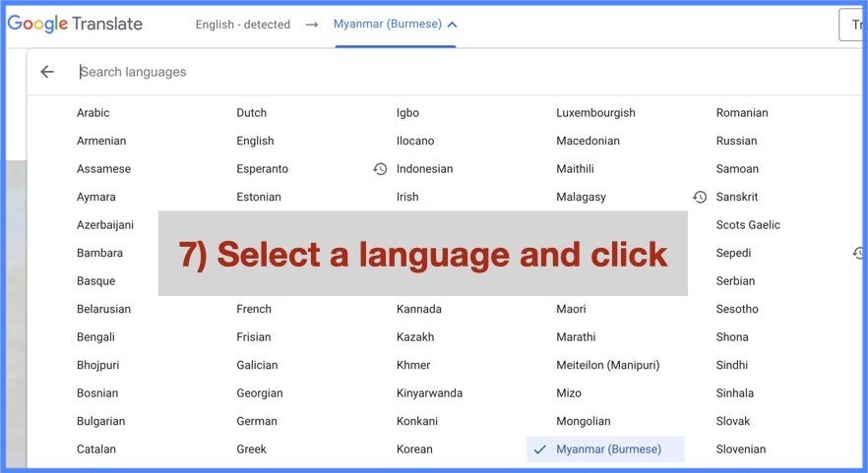Select Sanskrit language

(737, 197)
